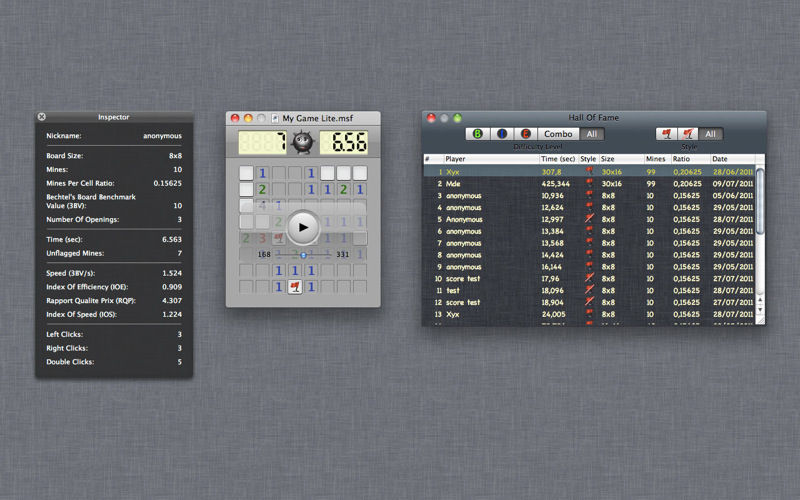Select the anonymous row with time 13,568

(x=589, y=243)
